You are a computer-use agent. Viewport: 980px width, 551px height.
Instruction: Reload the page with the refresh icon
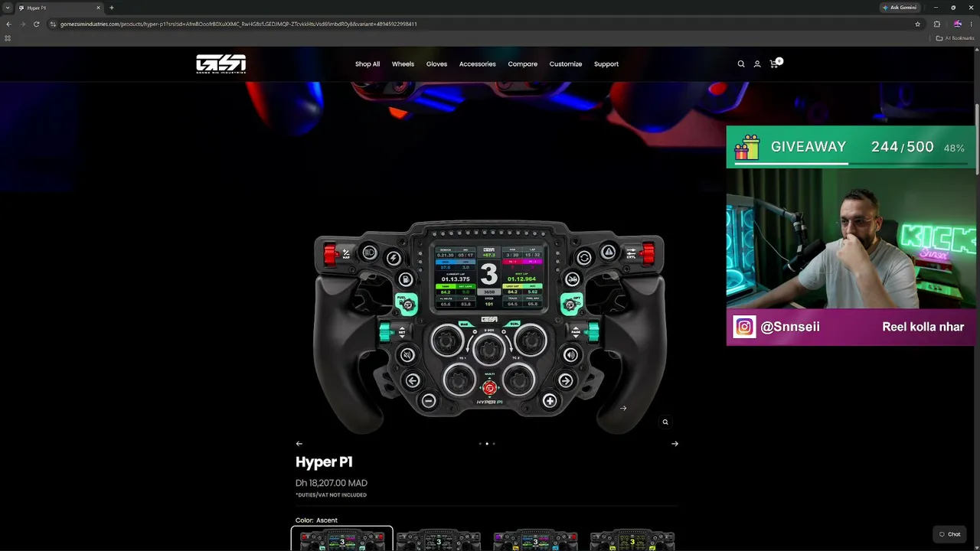36,24
